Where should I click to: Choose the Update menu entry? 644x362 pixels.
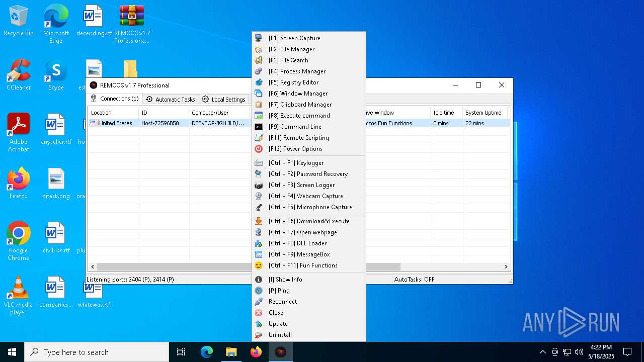click(309, 324)
